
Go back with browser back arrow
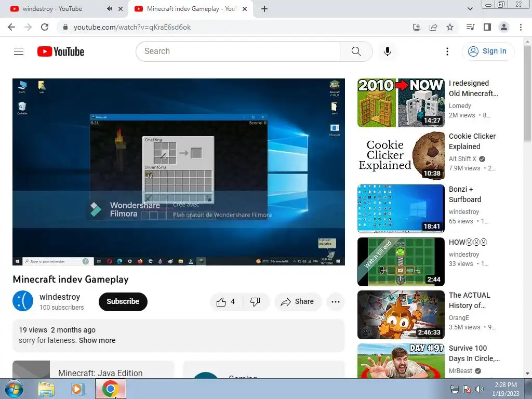(11, 27)
